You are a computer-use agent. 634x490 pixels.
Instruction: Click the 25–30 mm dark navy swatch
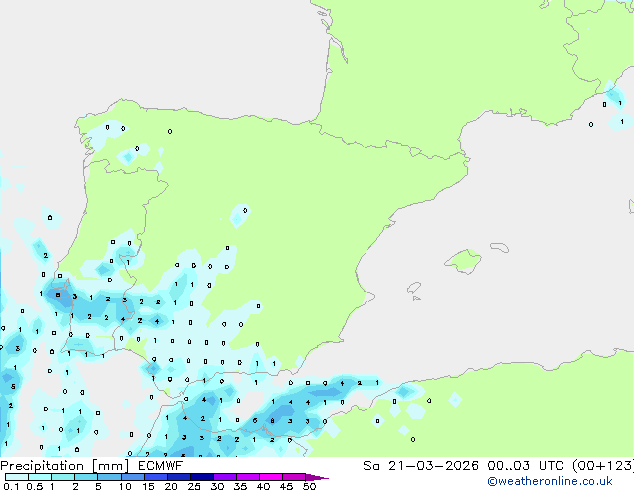coord(202,477)
